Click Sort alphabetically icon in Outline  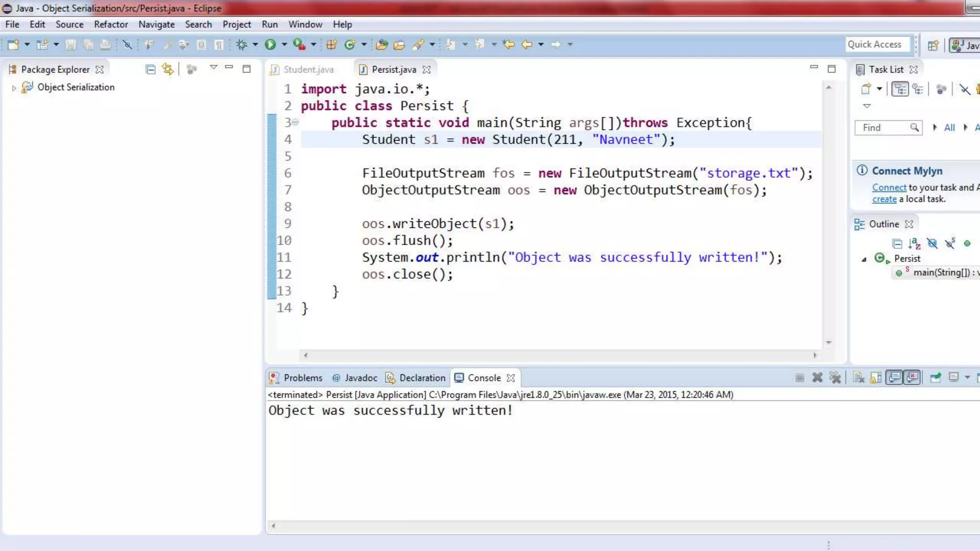[914, 244]
